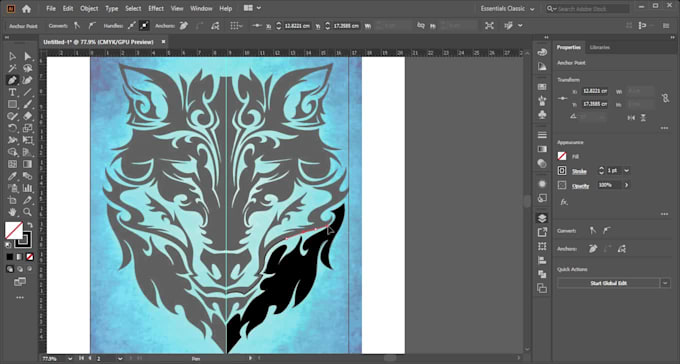Toggle hide handles for selected anchors

point(144,26)
